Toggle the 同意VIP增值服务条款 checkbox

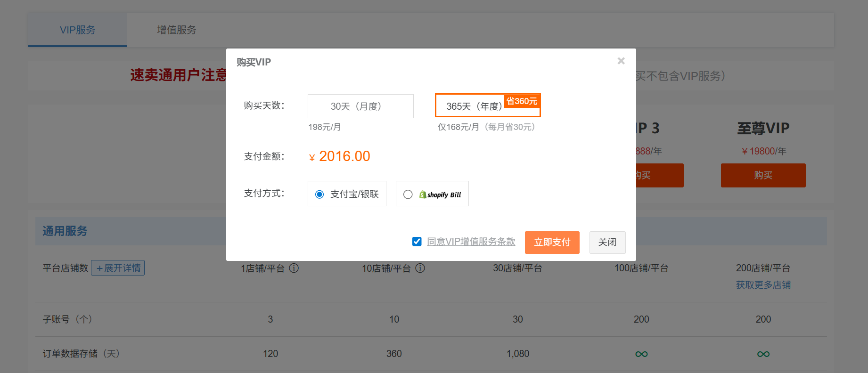coord(417,242)
